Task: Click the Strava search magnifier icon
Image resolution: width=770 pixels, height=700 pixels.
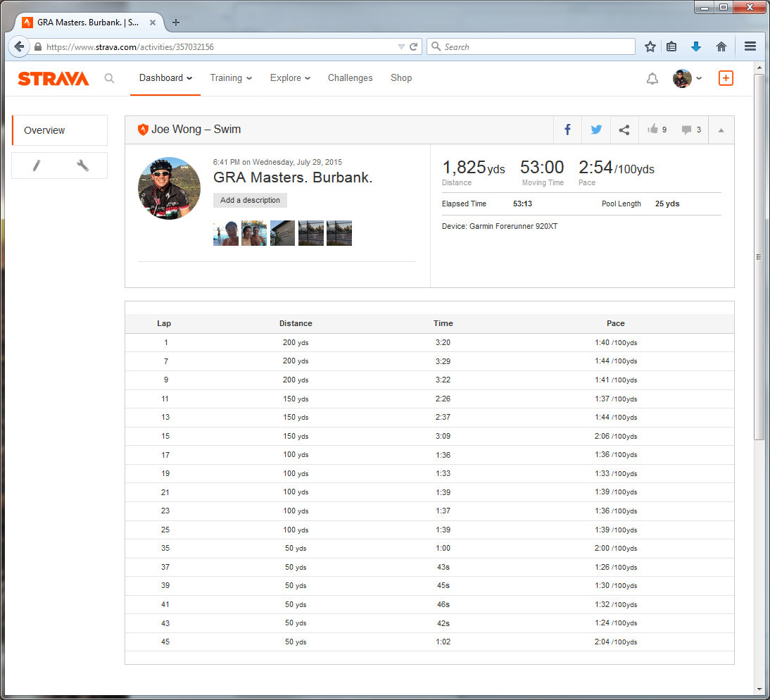Action: (109, 78)
